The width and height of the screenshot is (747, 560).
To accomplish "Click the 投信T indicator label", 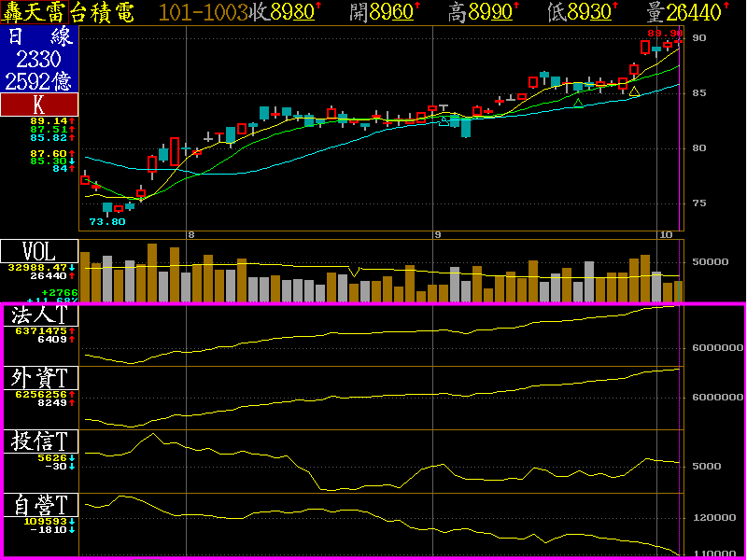I will [39, 441].
